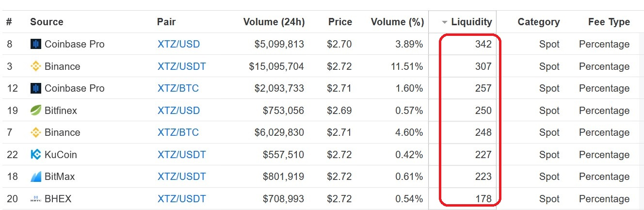Open Coinbase Pro XTZ/USD pair link
The height and width of the screenshot is (210, 644).
click(178, 44)
